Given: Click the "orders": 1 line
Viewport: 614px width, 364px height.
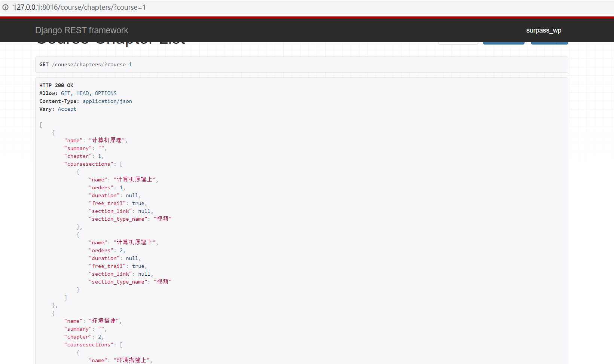Looking at the screenshot, I should (107, 187).
